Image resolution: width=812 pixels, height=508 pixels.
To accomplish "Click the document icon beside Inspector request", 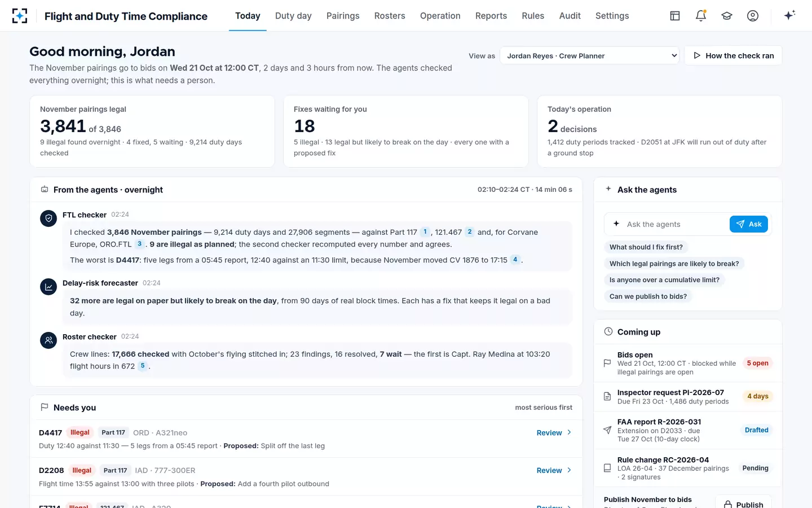I will 607,397.
